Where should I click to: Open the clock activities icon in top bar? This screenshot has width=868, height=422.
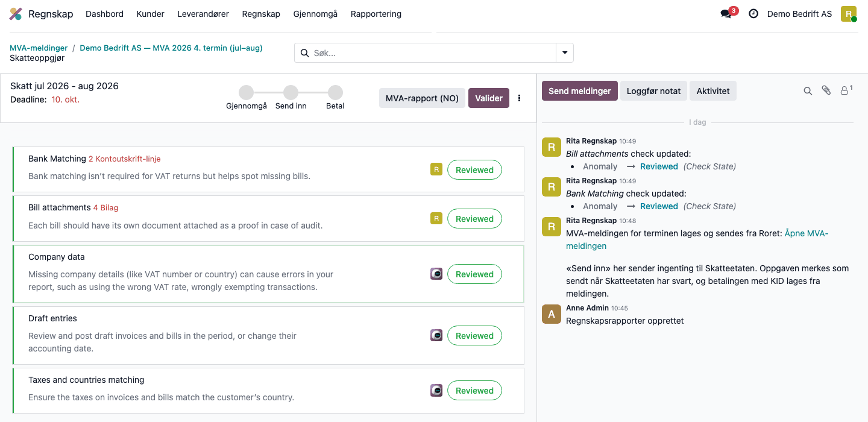[x=753, y=14]
